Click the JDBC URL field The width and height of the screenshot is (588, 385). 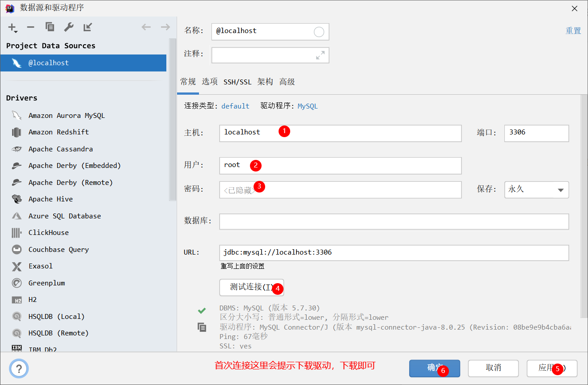pyautogui.click(x=394, y=253)
